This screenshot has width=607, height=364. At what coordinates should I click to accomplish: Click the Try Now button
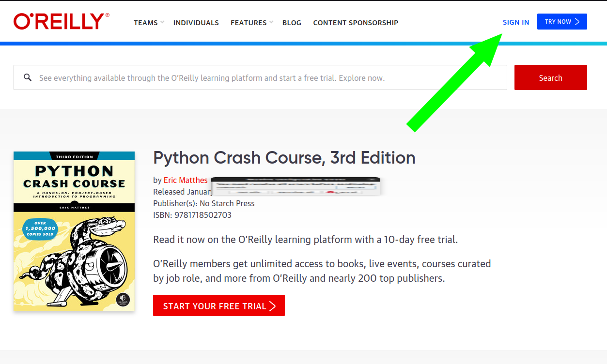562,22
